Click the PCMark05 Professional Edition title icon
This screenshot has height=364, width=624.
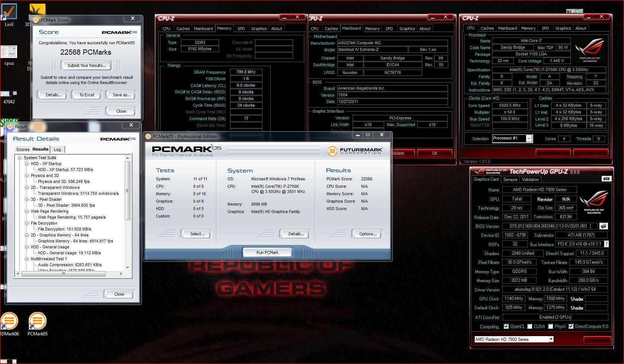(148, 136)
